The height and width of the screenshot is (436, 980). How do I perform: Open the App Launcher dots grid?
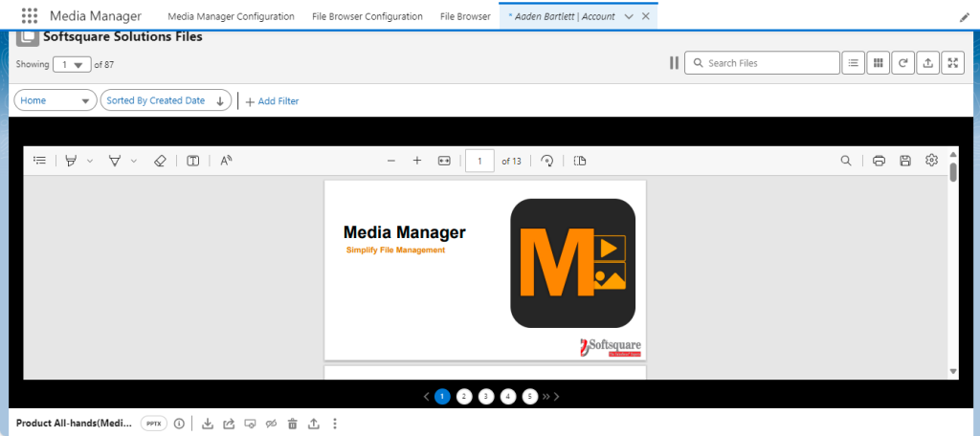(x=30, y=16)
